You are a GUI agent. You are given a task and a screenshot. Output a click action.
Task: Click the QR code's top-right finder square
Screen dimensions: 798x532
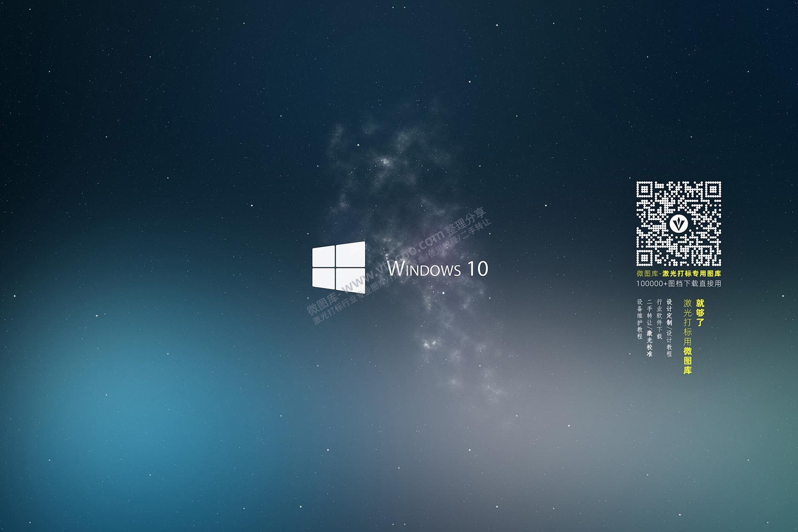point(713,190)
